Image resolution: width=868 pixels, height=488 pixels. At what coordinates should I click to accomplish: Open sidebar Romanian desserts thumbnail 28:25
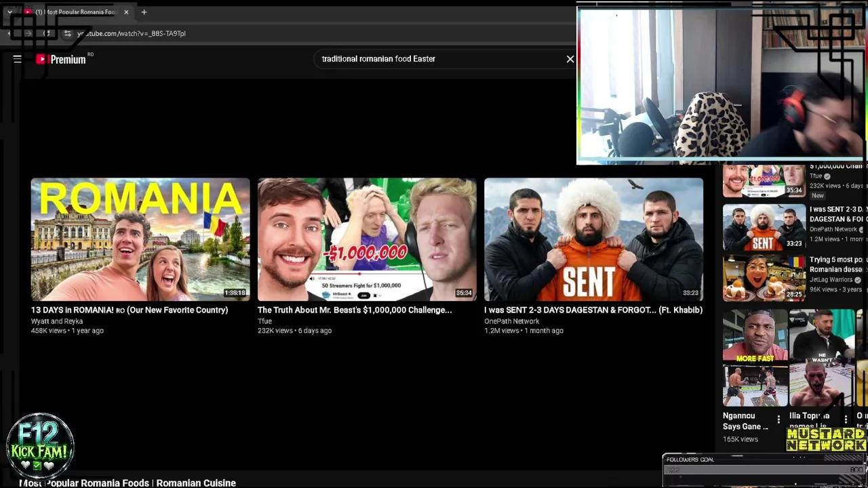point(764,278)
